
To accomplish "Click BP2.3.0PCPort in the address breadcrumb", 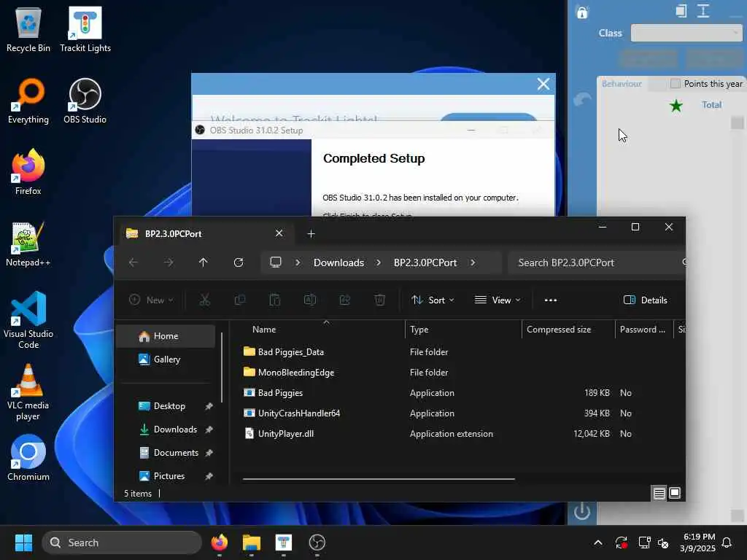I will point(425,262).
